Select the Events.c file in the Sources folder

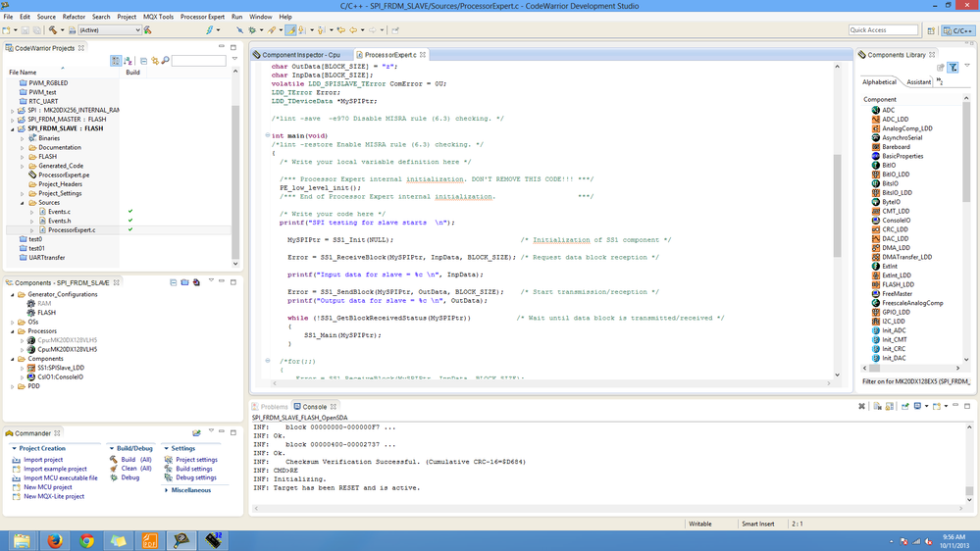point(60,212)
